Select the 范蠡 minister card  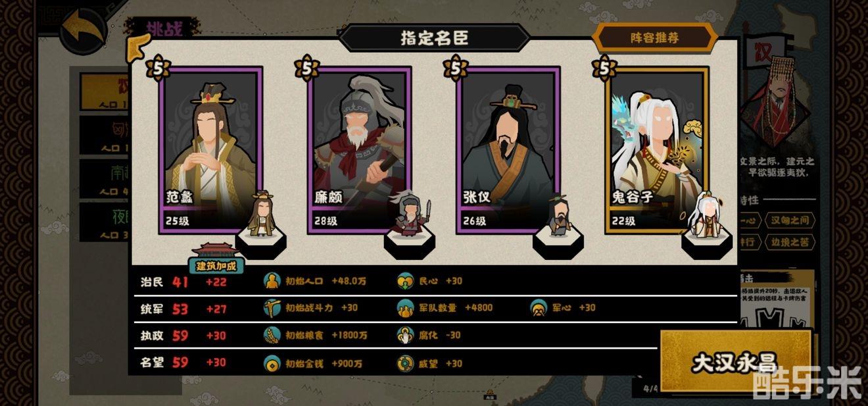coord(210,150)
